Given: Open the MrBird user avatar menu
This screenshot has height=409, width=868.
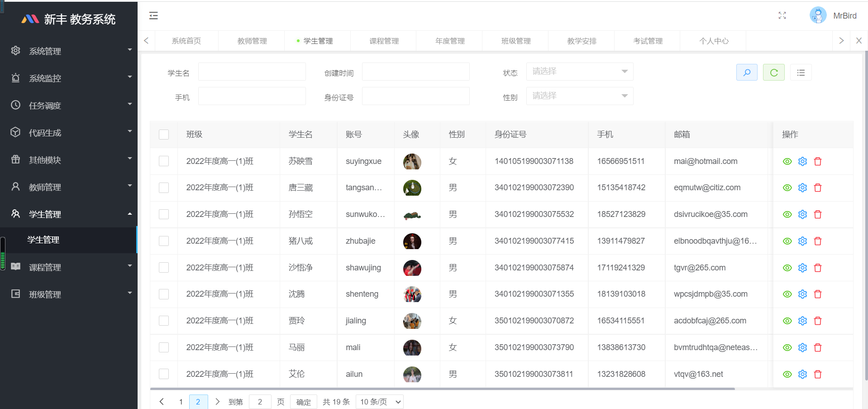Looking at the screenshot, I should [818, 15].
